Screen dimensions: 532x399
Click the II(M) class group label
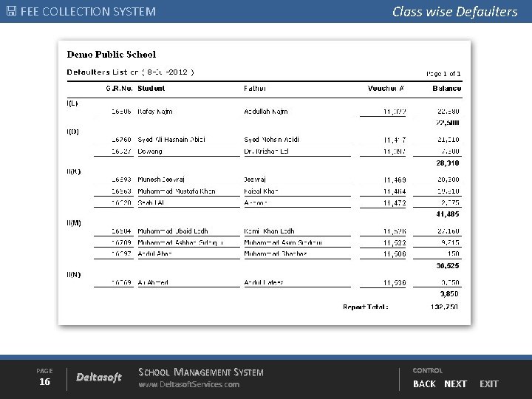click(x=74, y=223)
